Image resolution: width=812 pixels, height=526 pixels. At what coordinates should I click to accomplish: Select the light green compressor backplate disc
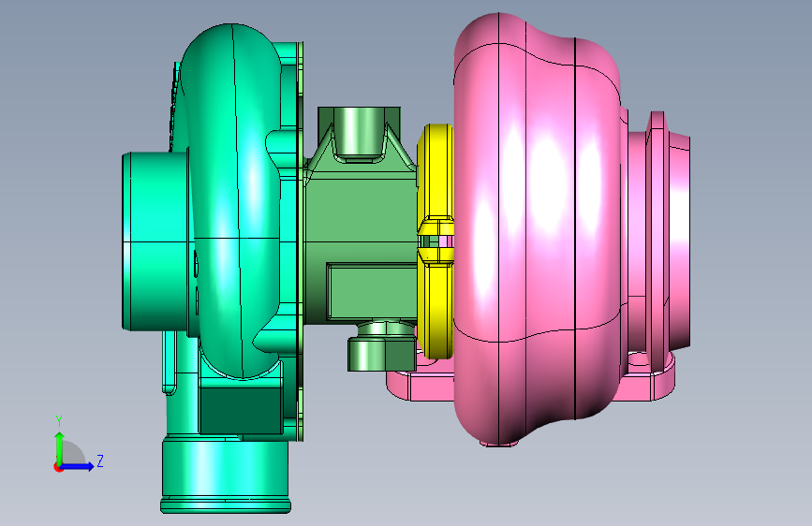coord(301,241)
